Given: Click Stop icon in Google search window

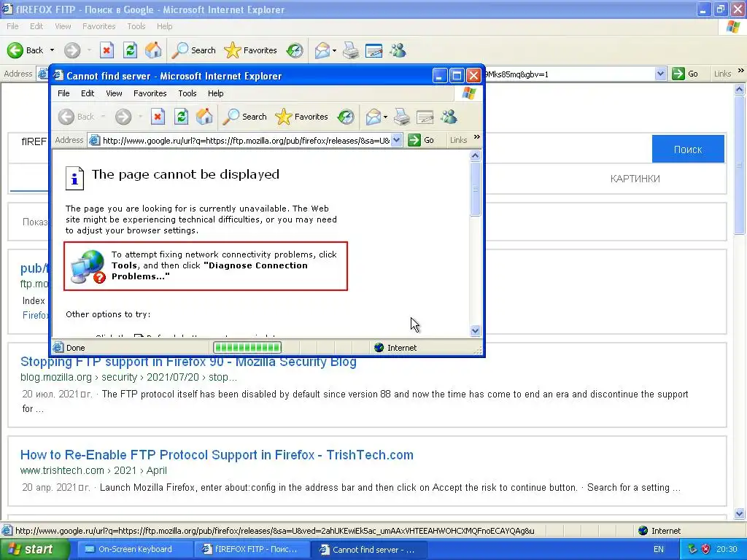Looking at the screenshot, I should pos(107,50).
